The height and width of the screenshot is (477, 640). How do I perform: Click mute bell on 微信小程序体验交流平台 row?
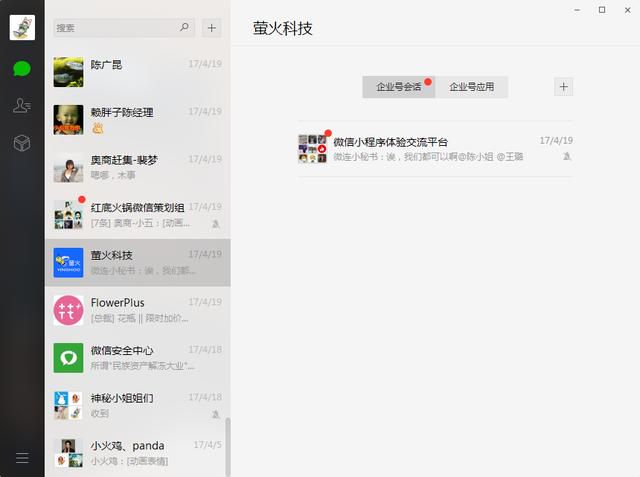(x=567, y=156)
